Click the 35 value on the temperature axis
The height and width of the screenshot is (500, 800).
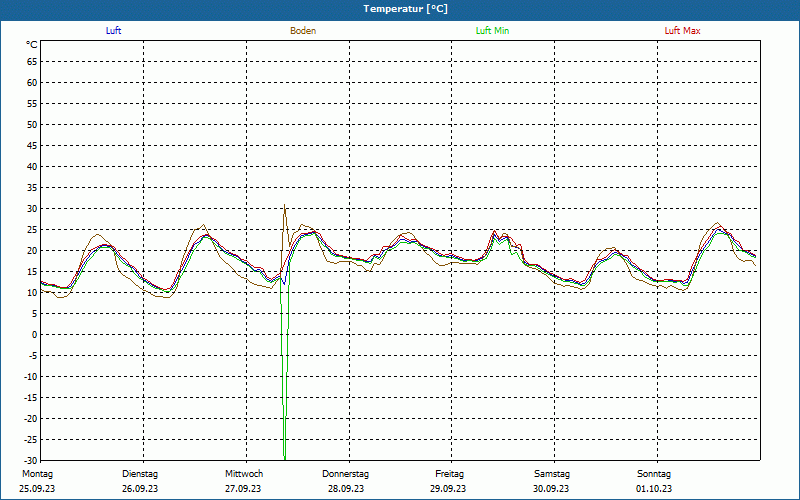coord(32,188)
